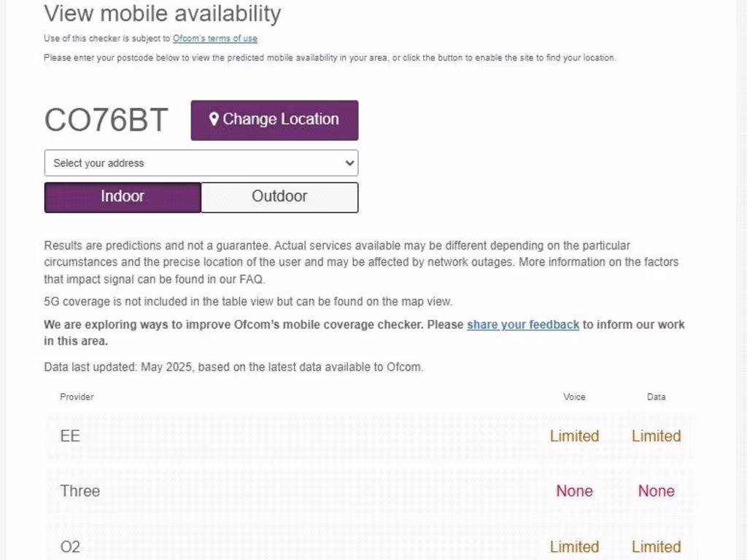Click the Data column header
The height and width of the screenshot is (560, 747).
pyautogui.click(x=656, y=397)
